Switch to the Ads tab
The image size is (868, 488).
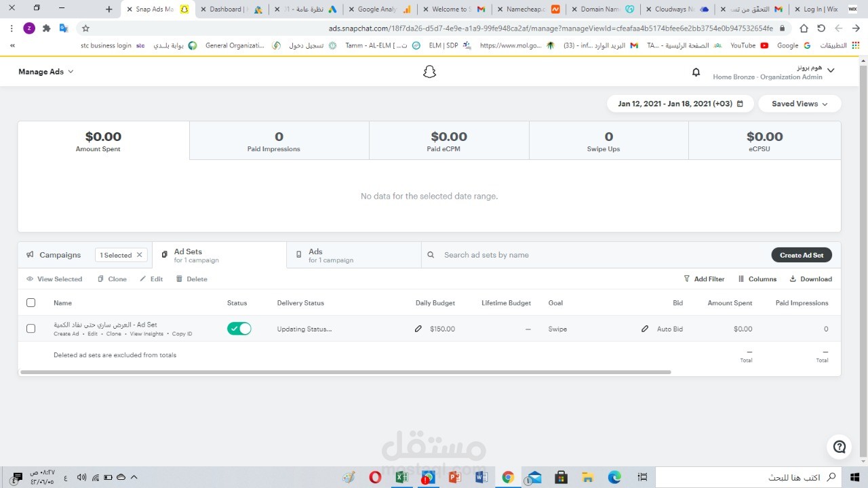click(x=353, y=256)
